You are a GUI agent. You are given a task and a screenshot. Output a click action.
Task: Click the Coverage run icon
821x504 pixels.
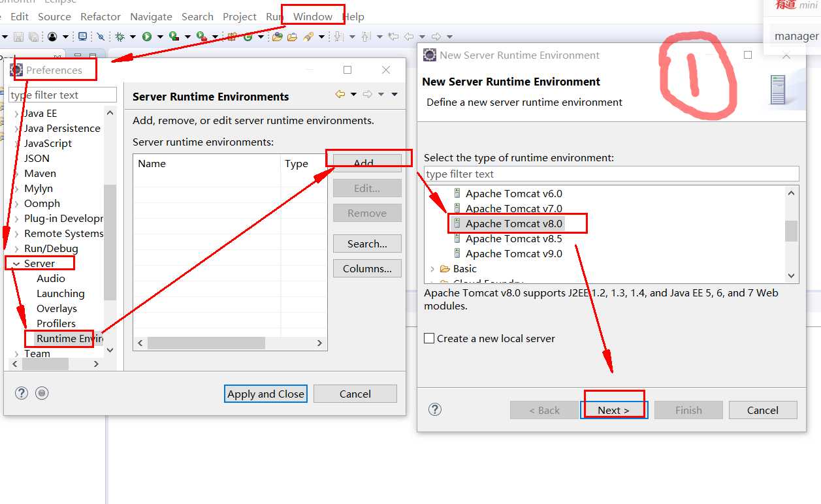[x=174, y=37]
